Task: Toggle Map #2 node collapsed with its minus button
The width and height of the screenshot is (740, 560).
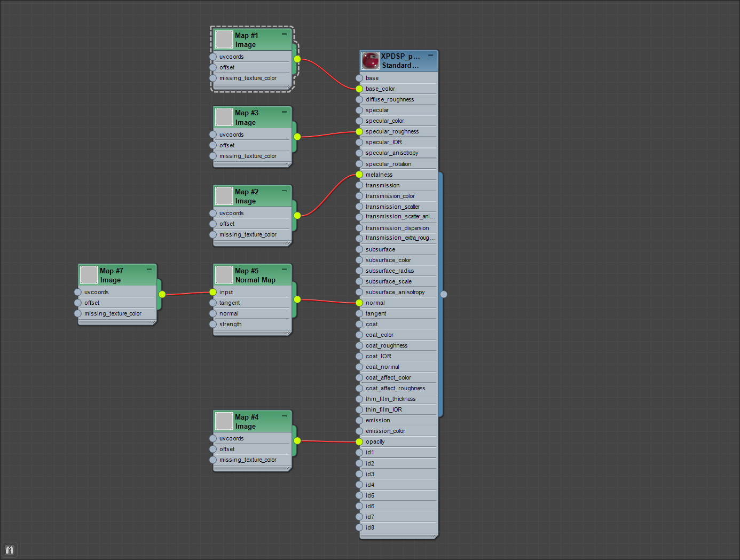Action: point(284,190)
